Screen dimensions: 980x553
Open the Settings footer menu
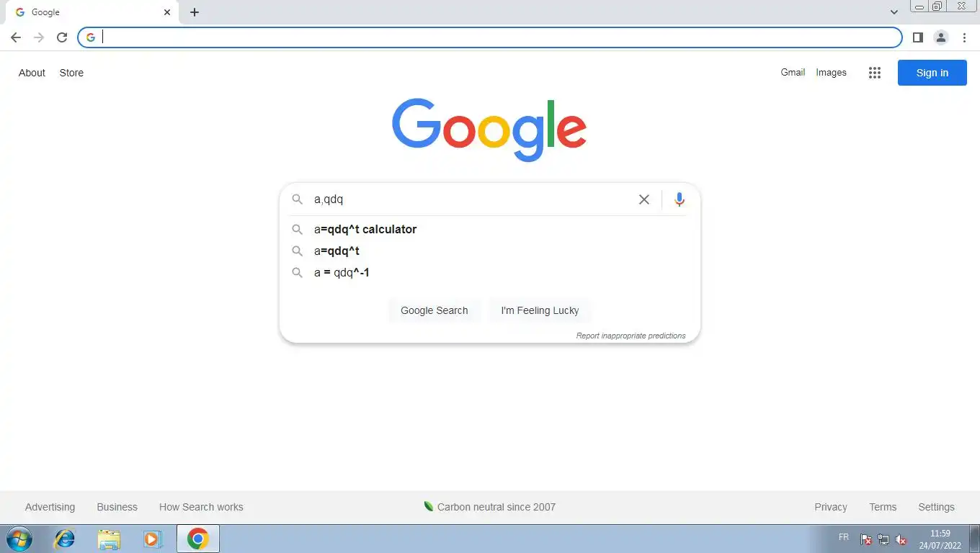936,507
